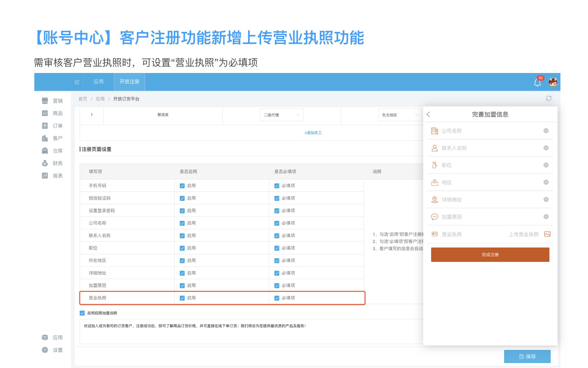Click the notification bell icon
Viewport: 588px width, 368px height.
[537, 82]
